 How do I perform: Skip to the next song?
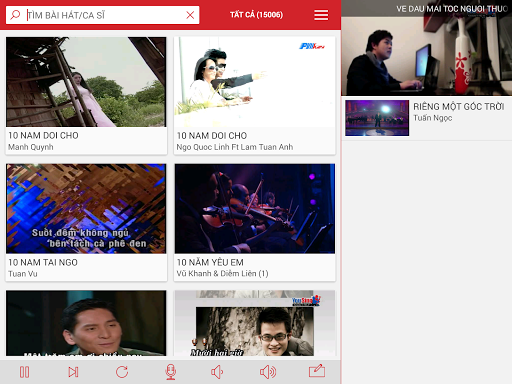coord(73,372)
